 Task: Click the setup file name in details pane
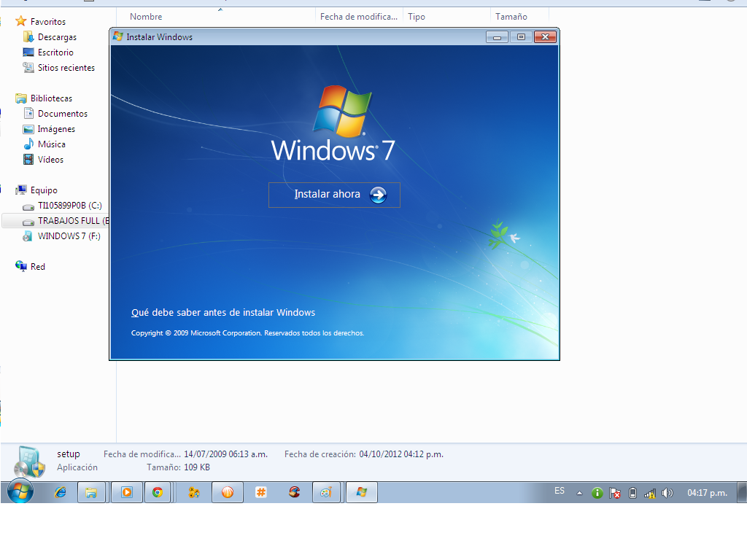coord(69,454)
